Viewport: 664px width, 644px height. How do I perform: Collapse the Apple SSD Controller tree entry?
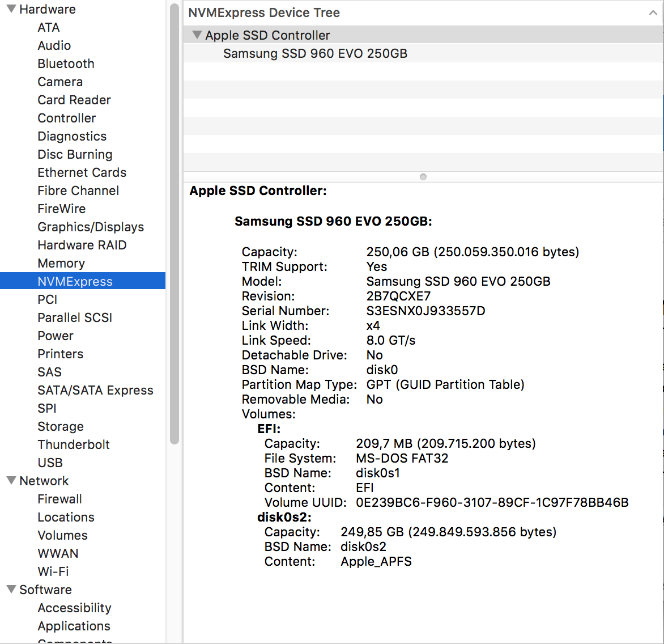[x=197, y=35]
